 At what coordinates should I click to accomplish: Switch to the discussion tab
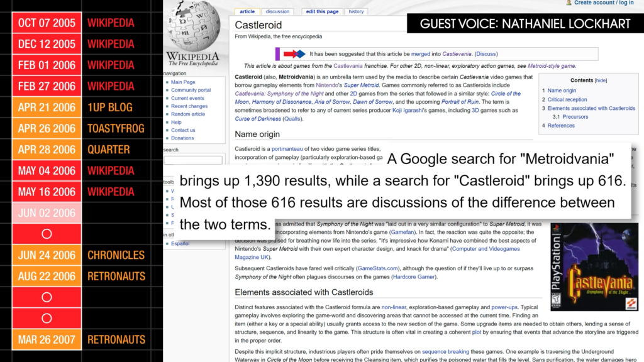pyautogui.click(x=277, y=11)
